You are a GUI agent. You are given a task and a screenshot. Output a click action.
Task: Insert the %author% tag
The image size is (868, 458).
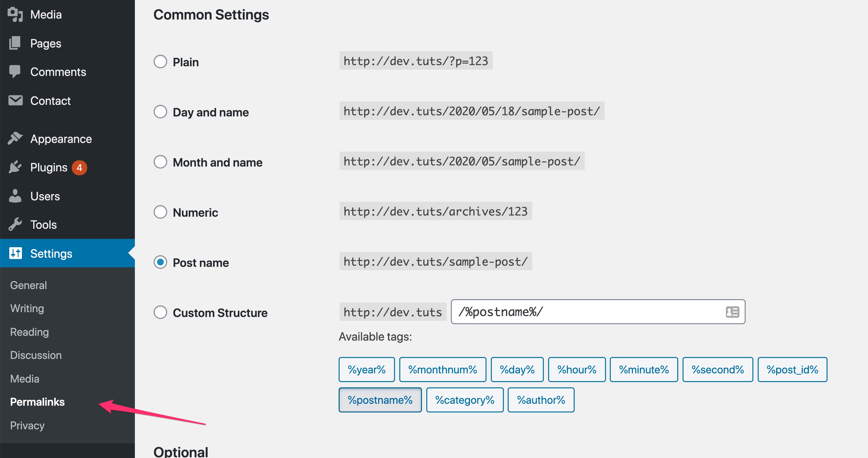[x=541, y=400]
